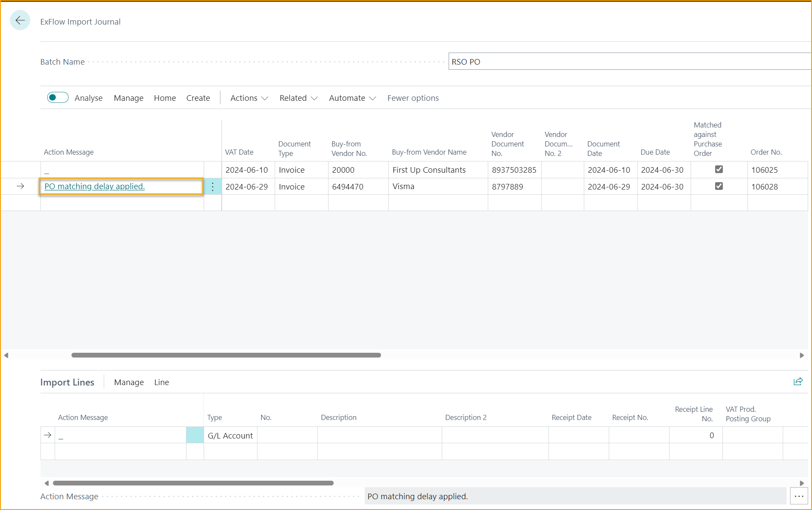This screenshot has width=812, height=510.
Task: Uncheck Matched against Purchase Order for Visma
Action: click(x=719, y=186)
